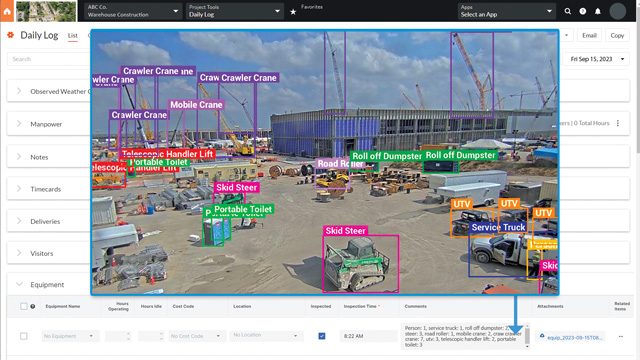
Task: Click the comments box scrollbar
Action: tap(527, 336)
